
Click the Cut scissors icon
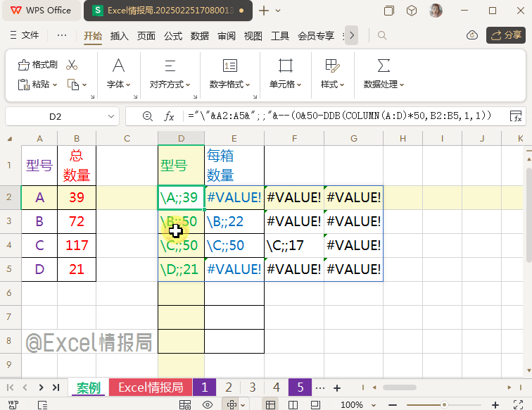[72, 65]
